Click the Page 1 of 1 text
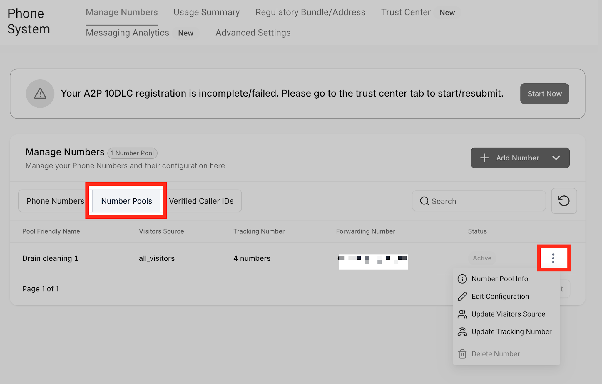The width and height of the screenshot is (602, 384). pyautogui.click(x=40, y=288)
